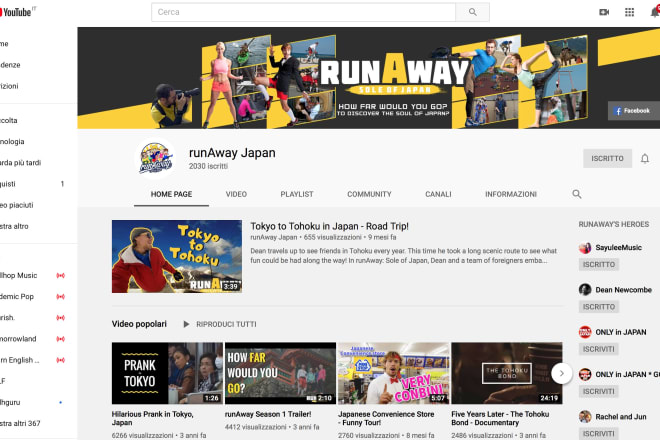660x440 pixels.
Task: Switch to the VIDEO tab
Action: tap(236, 194)
